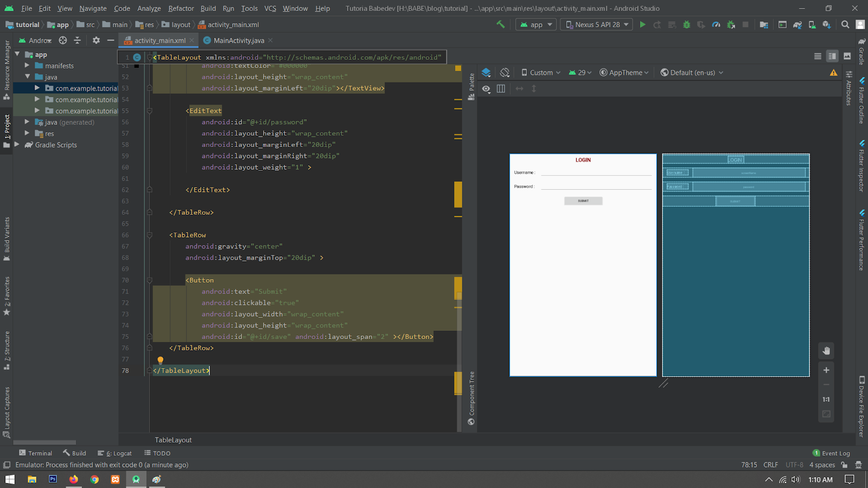The width and height of the screenshot is (868, 488).
Task: Open SDK Manager from the toolbar
Action: click(826, 24)
